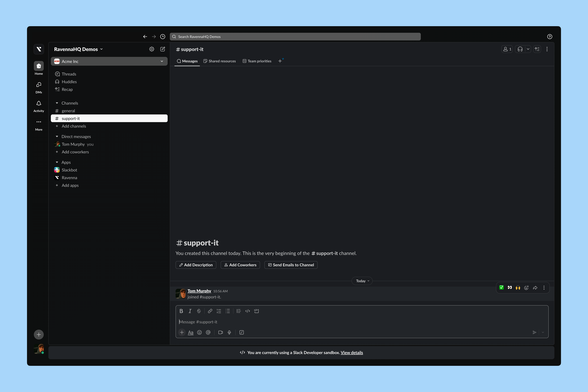Toggle bold formatting in composer
Viewport: 588px width, 392px height.
coord(181,311)
